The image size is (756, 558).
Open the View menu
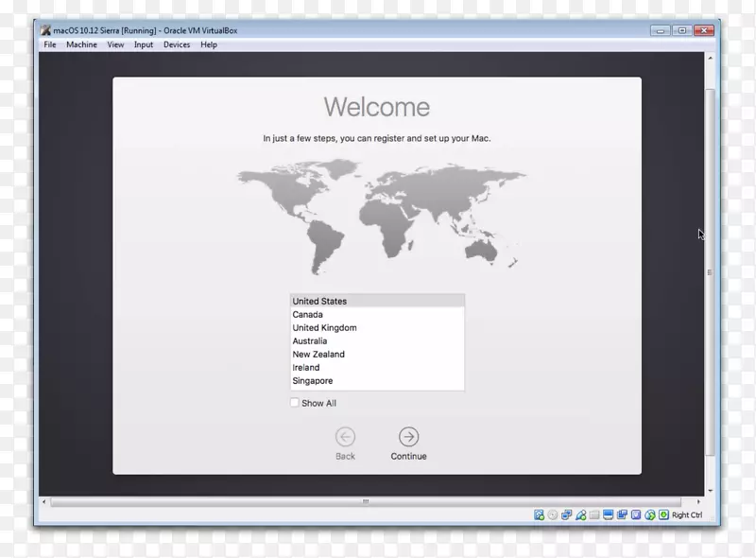click(115, 44)
